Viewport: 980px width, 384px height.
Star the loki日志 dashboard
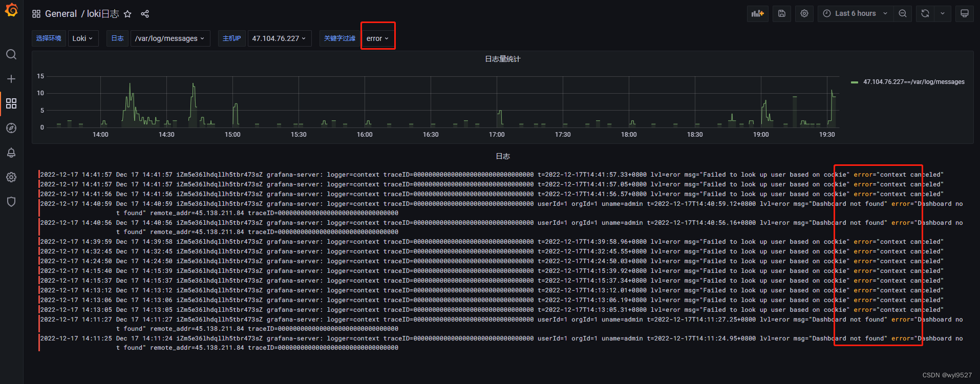(x=127, y=14)
